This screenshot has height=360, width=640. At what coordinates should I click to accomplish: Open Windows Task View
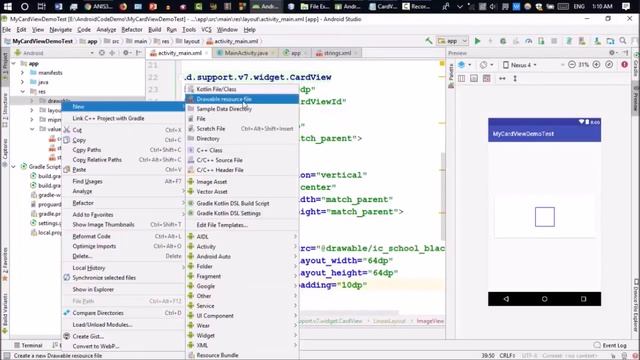tap(41, 6)
